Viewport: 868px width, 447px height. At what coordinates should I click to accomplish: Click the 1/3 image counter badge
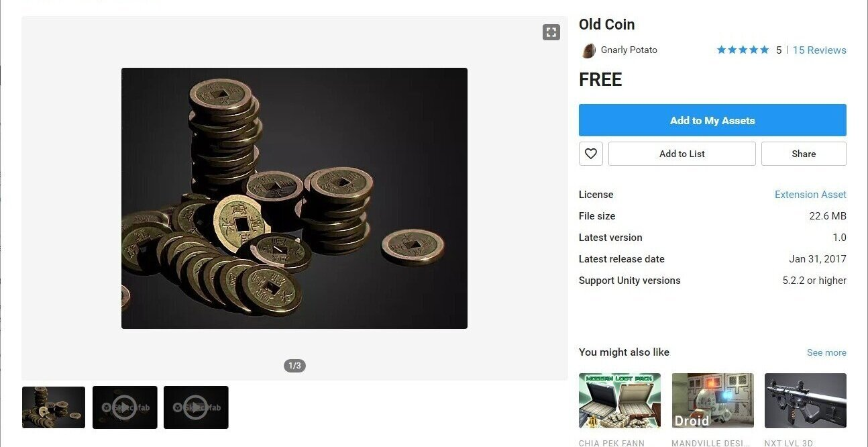(x=294, y=366)
